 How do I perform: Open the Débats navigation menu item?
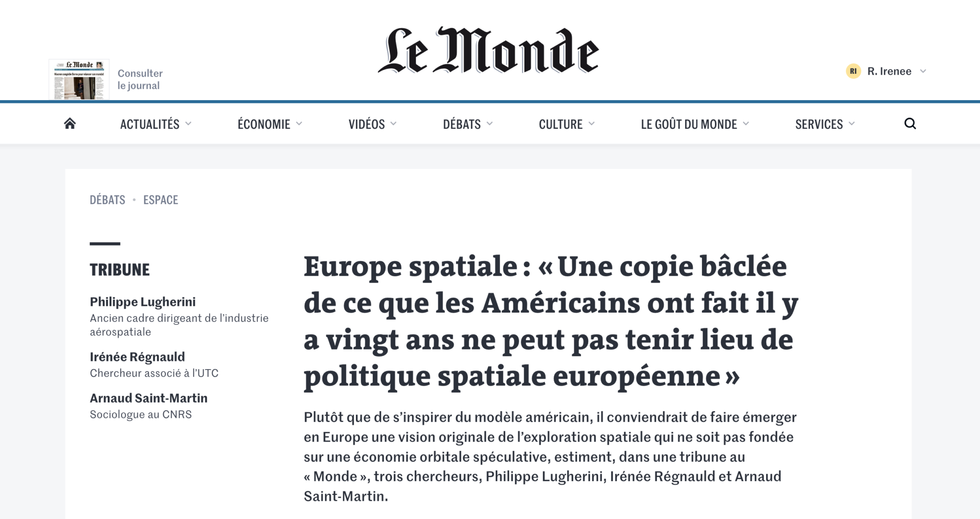(462, 124)
